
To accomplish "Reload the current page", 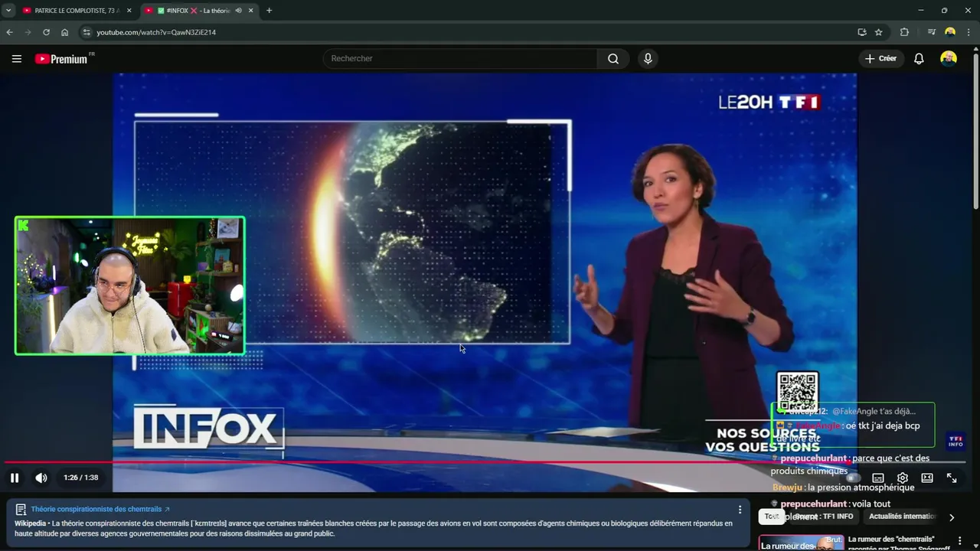I will coord(46,32).
